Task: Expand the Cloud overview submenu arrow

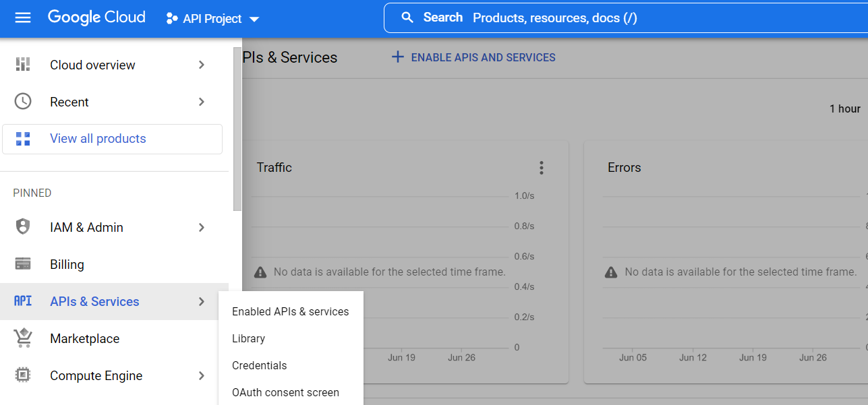Action: [x=201, y=65]
